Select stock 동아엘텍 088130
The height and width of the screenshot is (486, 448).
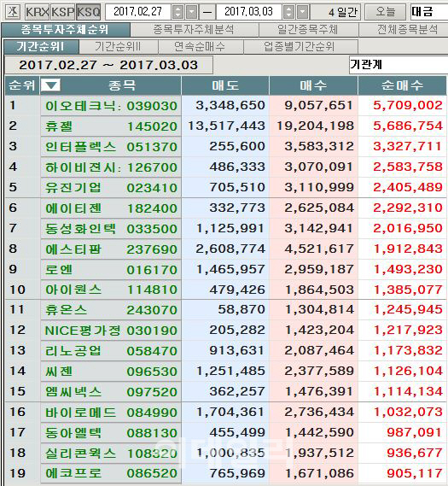point(111,433)
